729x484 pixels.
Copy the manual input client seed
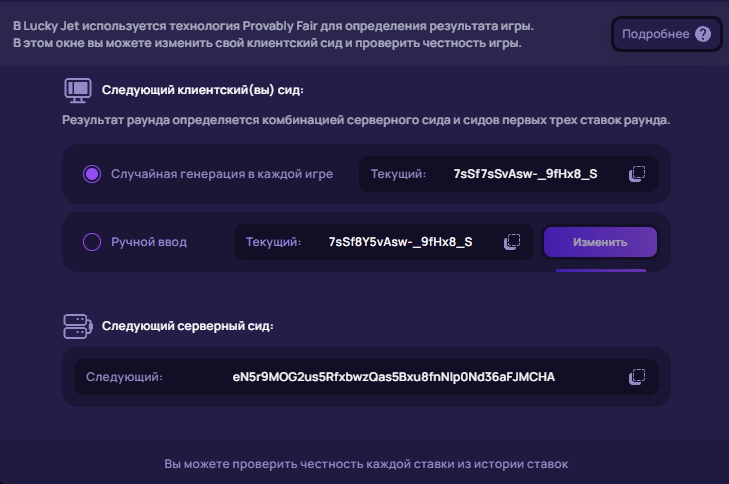point(512,242)
